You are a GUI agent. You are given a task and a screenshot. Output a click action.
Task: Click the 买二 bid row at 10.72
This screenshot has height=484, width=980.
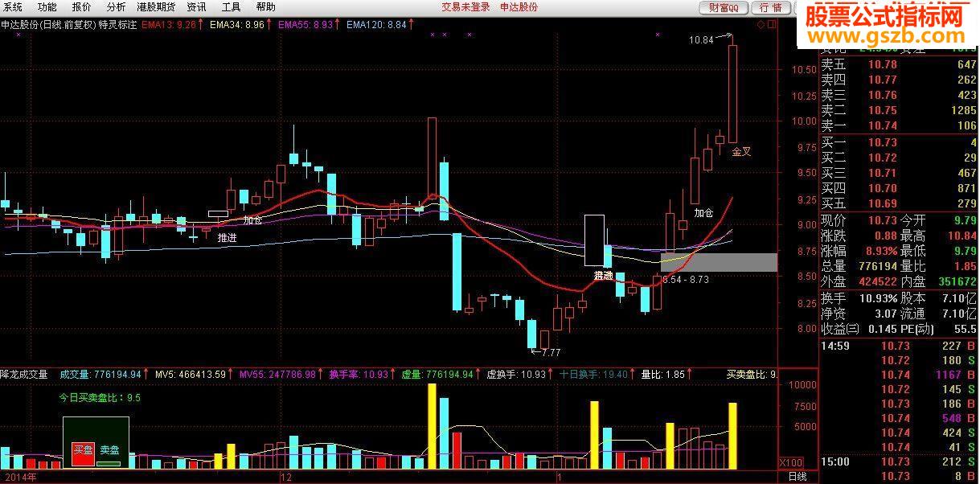[899, 158]
